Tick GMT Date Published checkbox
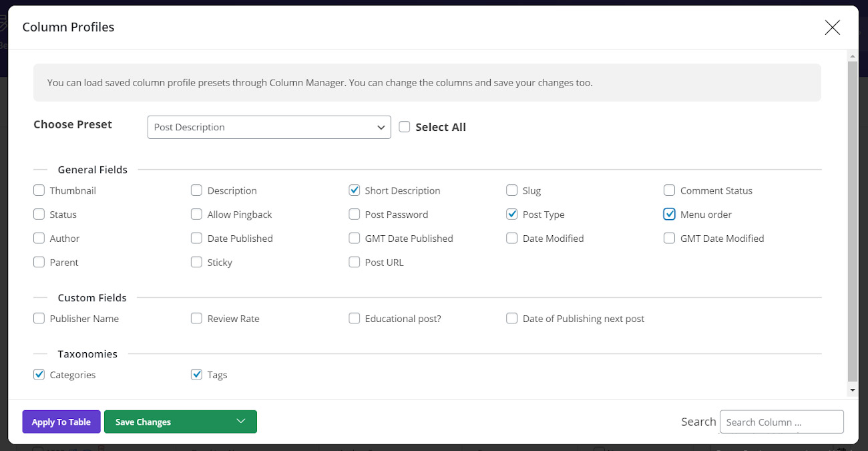Viewport: 868px width, 451px height. point(355,239)
